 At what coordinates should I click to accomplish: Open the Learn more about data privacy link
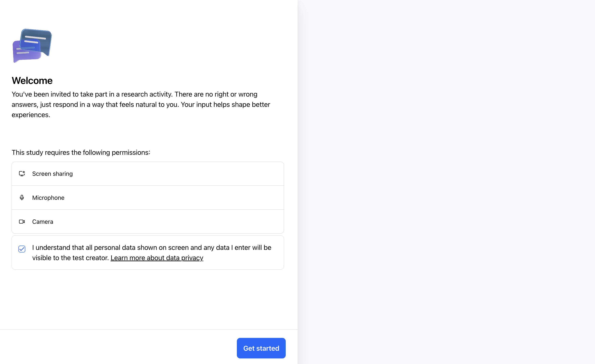pyautogui.click(x=157, y=258)
